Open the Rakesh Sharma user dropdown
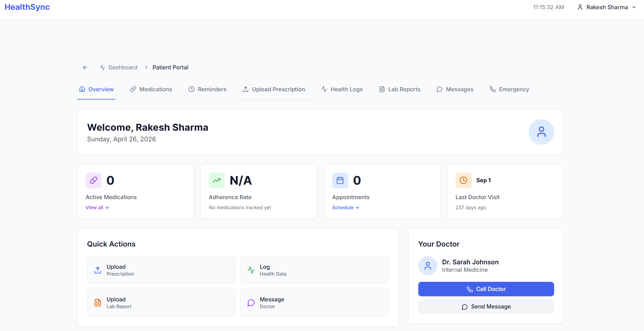 click(x=607, y=7)
